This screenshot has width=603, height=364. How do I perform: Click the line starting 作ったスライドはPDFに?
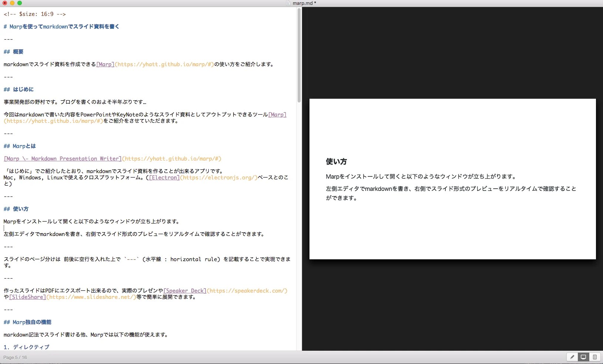(145, 294)
